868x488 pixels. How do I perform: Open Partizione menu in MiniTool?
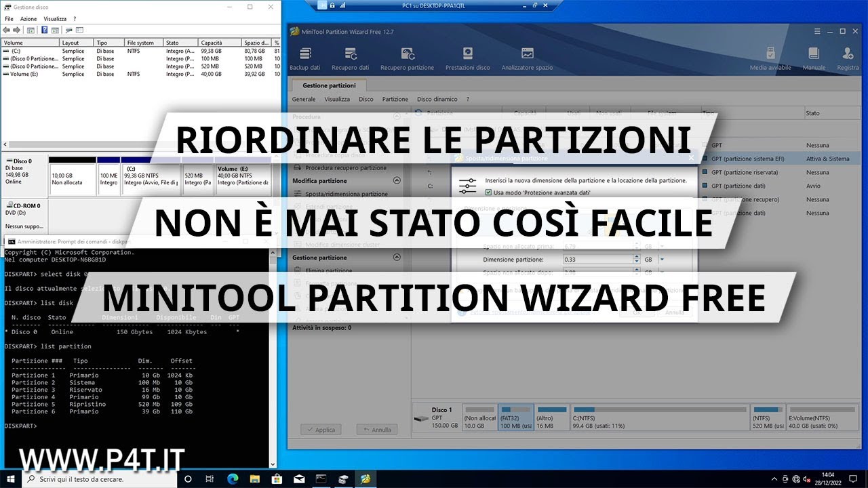pos(395,99)
